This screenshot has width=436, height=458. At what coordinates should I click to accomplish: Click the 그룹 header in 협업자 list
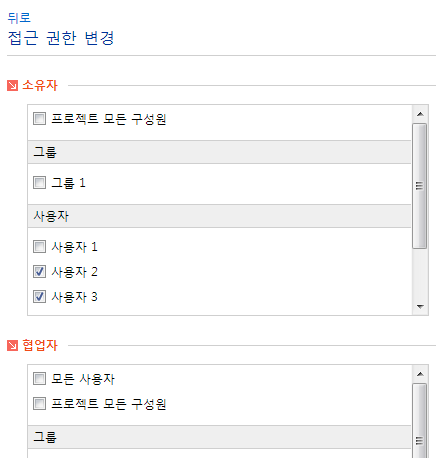(x=219, y=437)
